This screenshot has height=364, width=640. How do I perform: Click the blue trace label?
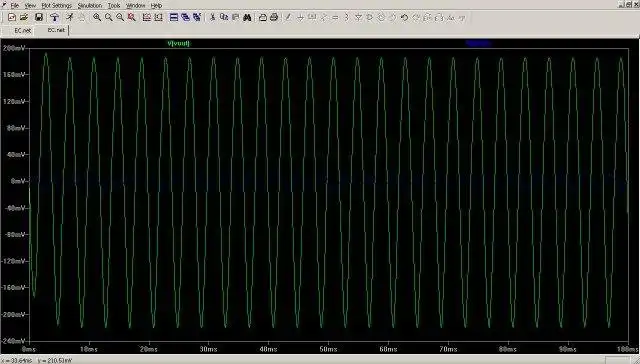tap(478, 43)
